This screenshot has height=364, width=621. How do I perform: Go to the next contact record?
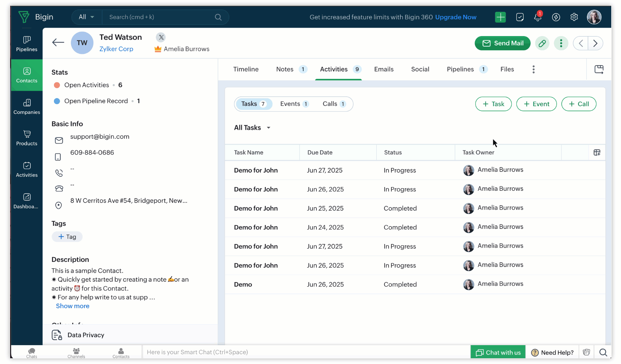tap(595, 43)
